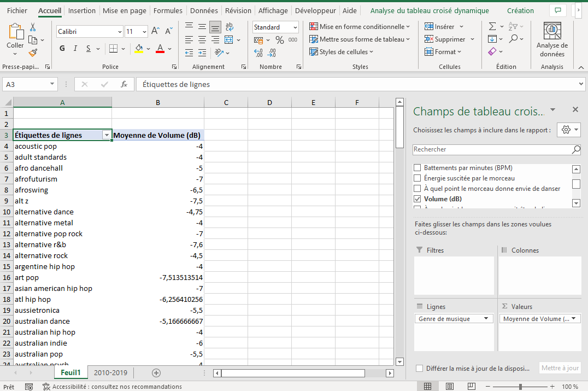Image resolution: width=588 pixels, height=391 pixels.
Task: Expand Mise en forme conditionnelle menu
Action: click(359, 27)
